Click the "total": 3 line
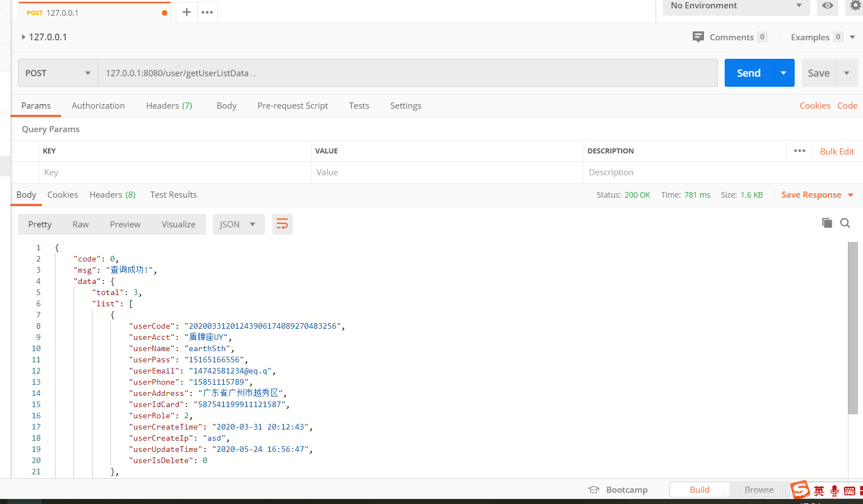This screenshot has height=504, width=863. 116,292
